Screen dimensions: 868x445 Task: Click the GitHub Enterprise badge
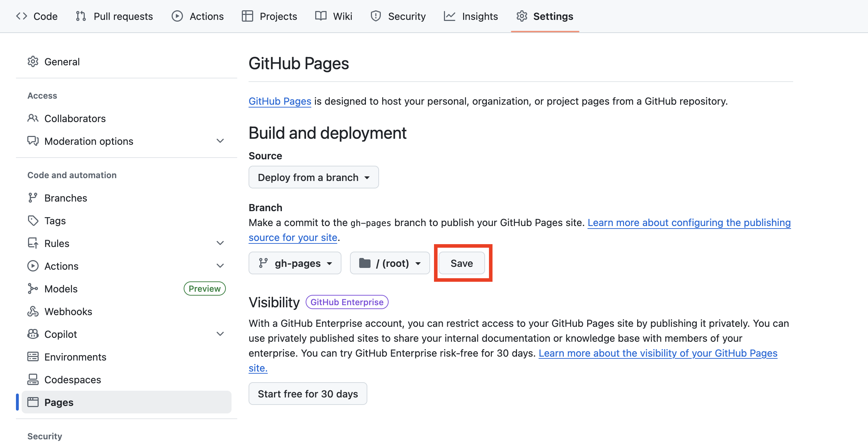pyautogui.click(x=347, y=302)
